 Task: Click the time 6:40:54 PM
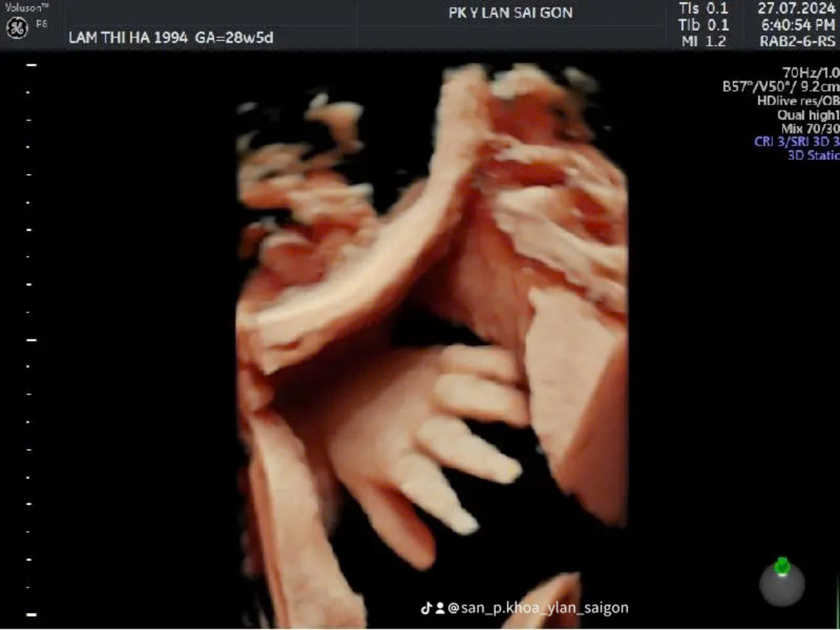pyautogui.click(x=798, y=25)
